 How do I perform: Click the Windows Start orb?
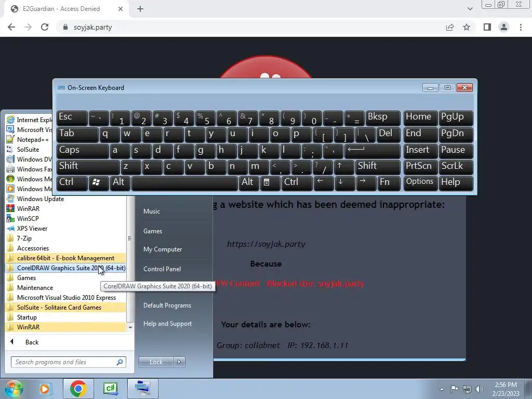coord(13,389)
